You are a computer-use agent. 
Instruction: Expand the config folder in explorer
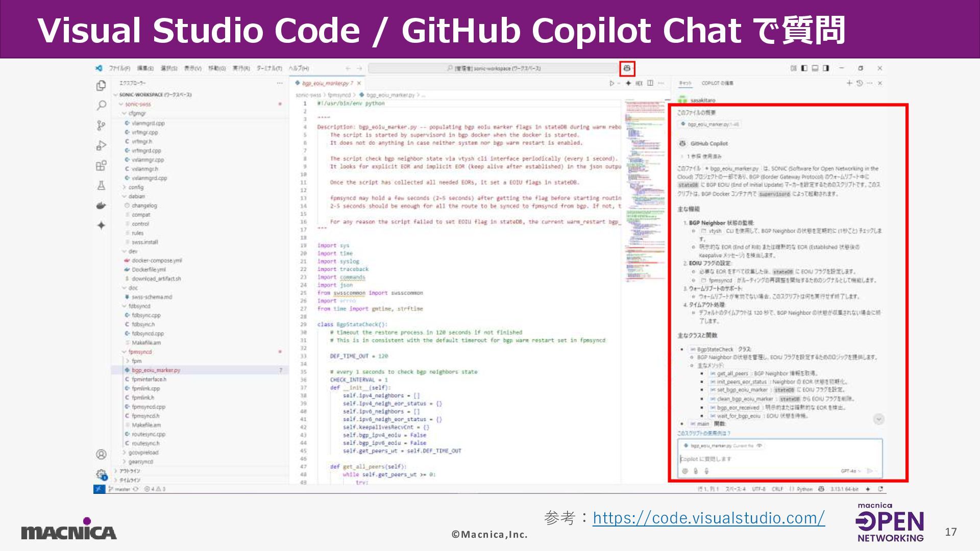pos(136,187)
